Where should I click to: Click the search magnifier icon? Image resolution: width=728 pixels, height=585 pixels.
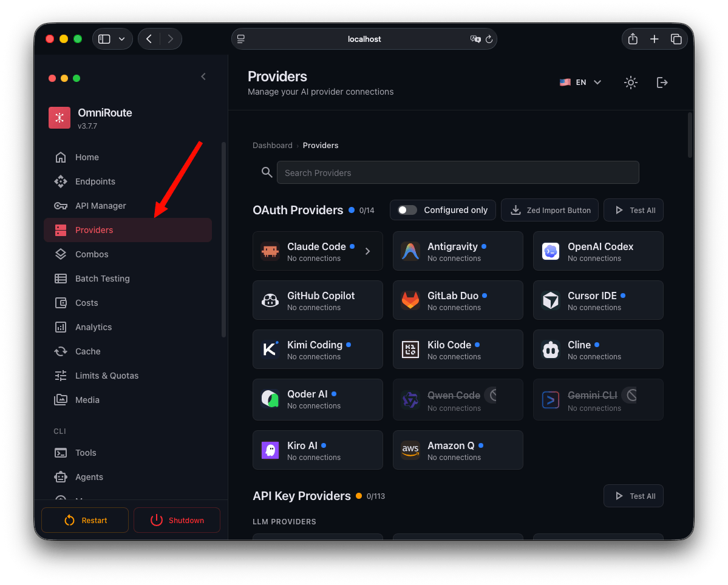click(267, 172)
